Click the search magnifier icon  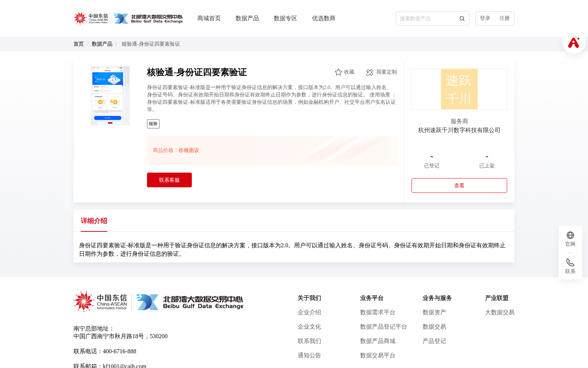[x=462, y=18]
